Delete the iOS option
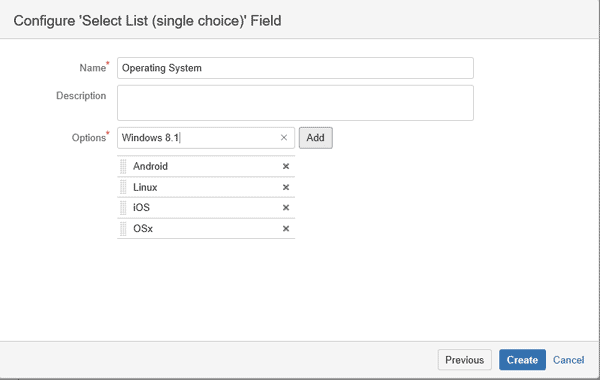600x380 pixels. point(285,208)
